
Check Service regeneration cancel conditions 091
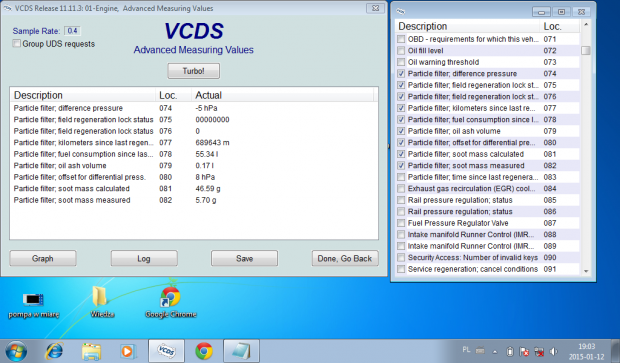point(401,269)
